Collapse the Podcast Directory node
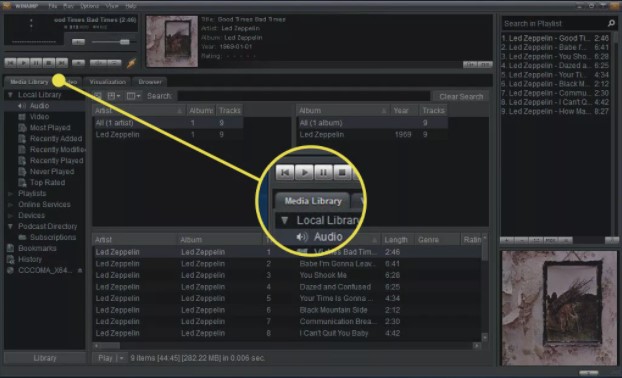The height and width of the screenshot is (378, 622). pyautogui.click(x=11, y=226)
